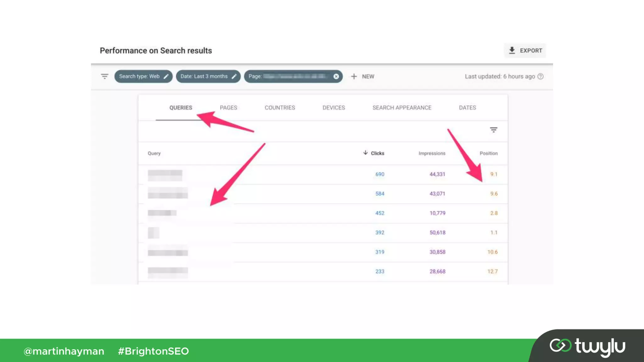This screenshot has height=362, width=644.
Task: Sort table by Impressions column header
Action: [432, 153]
